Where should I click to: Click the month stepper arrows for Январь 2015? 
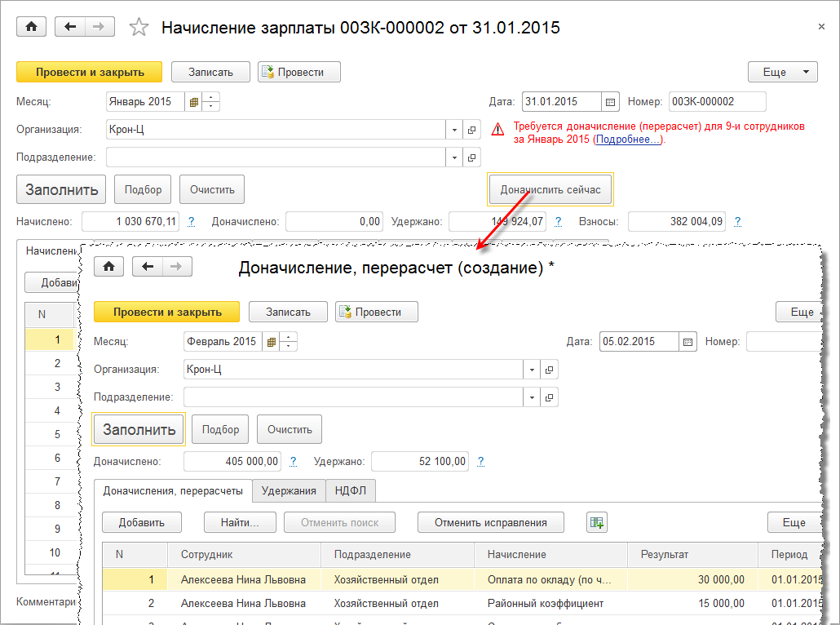click(x=210, y=102)
